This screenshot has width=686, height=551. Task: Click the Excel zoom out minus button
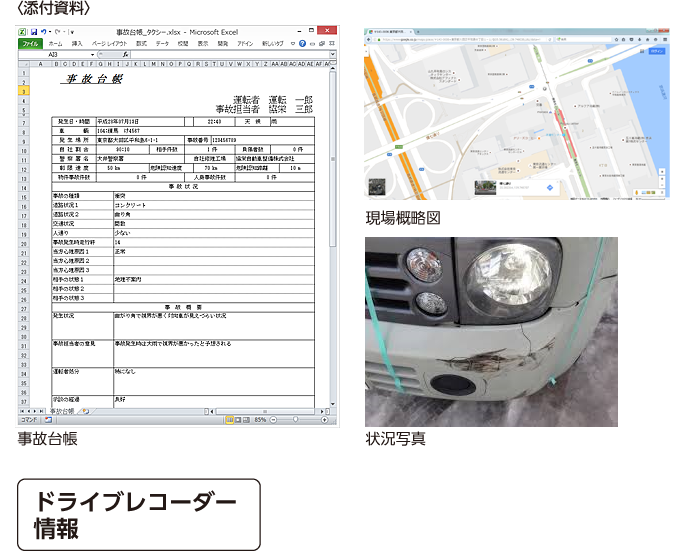[x=273, y=420]
